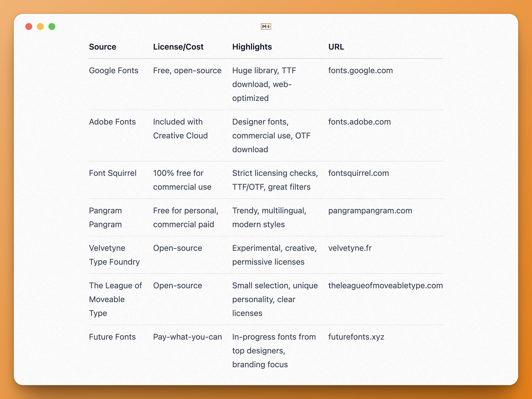This screenshot has height=399, width=532.
Task: Open the fonts.google.com link
Action: click(x=360, y=70)
